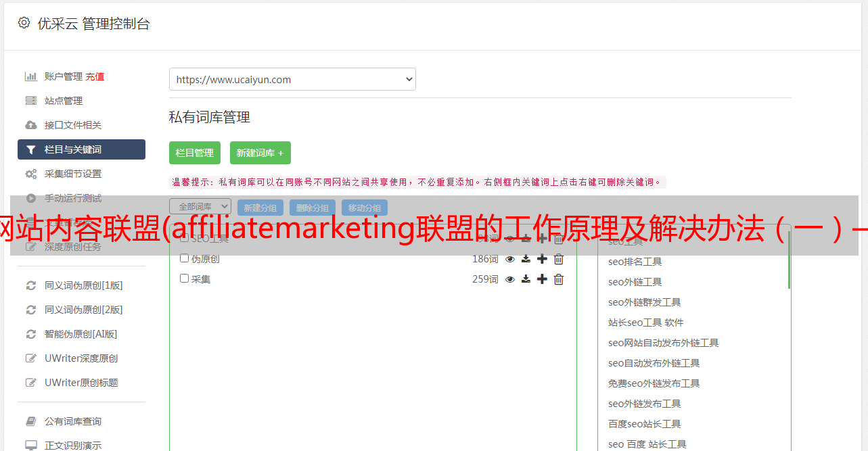Open the https://www.ucaiyun.com site dropdown

pyautogui.click(x=292, y=79)
